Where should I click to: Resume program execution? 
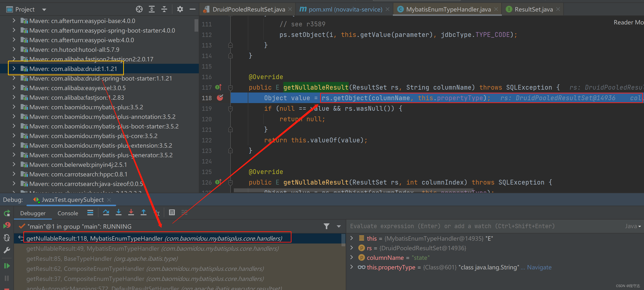pos(7,265)
